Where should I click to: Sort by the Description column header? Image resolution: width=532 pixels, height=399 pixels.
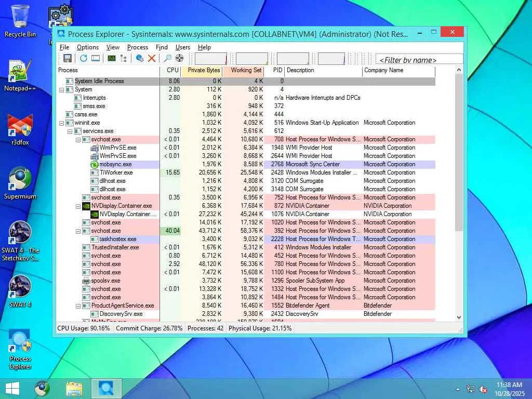coord(323,70)
